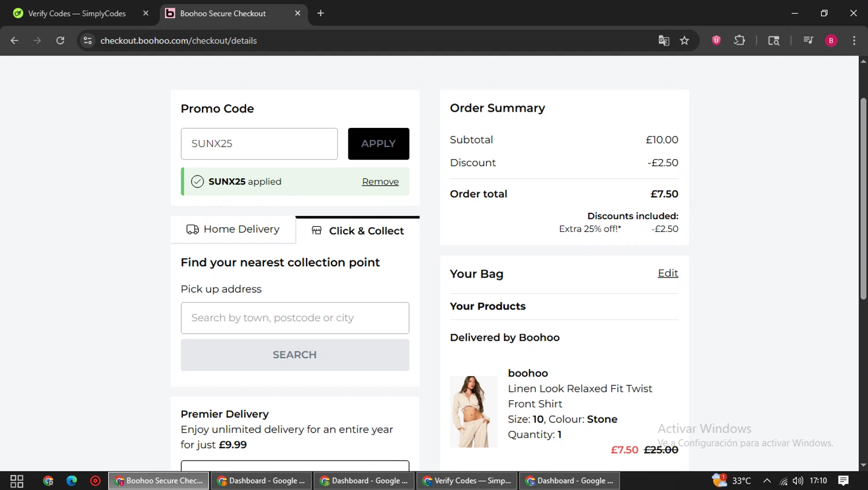This screenshot has width=868, height=490.
Task: Apply the promo code
Action: tap(378, 143)
